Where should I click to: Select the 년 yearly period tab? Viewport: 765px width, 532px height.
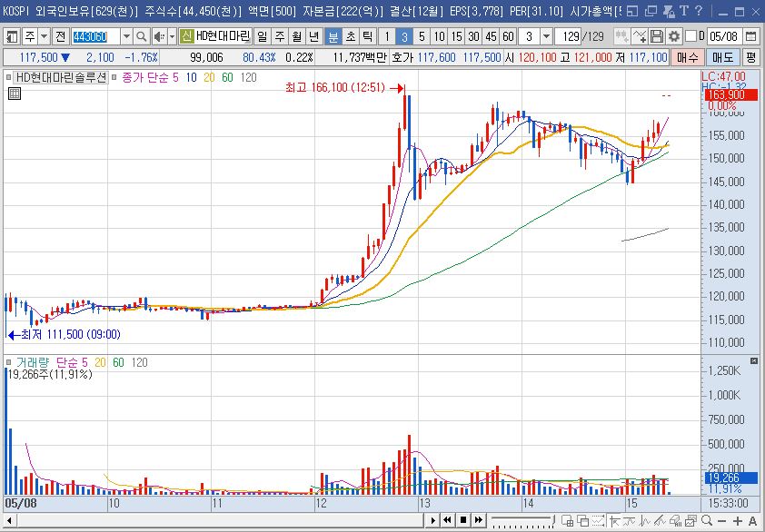(314, 36)
